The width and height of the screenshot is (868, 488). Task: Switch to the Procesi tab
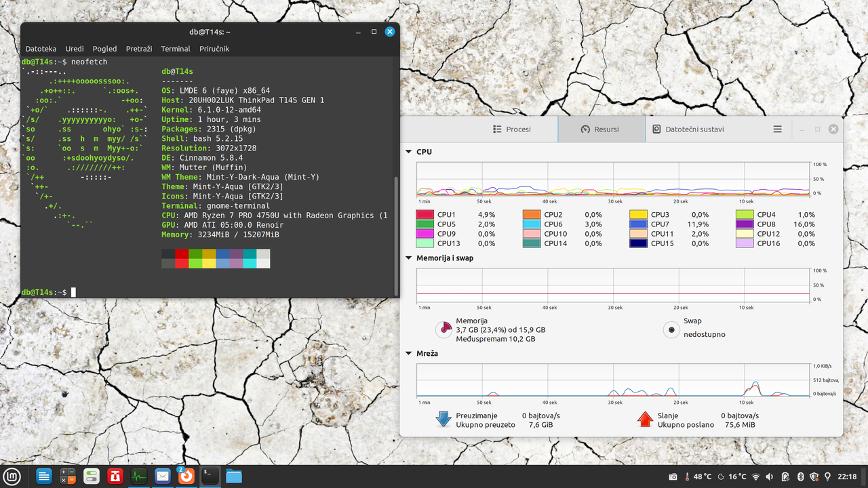point(513,129)
